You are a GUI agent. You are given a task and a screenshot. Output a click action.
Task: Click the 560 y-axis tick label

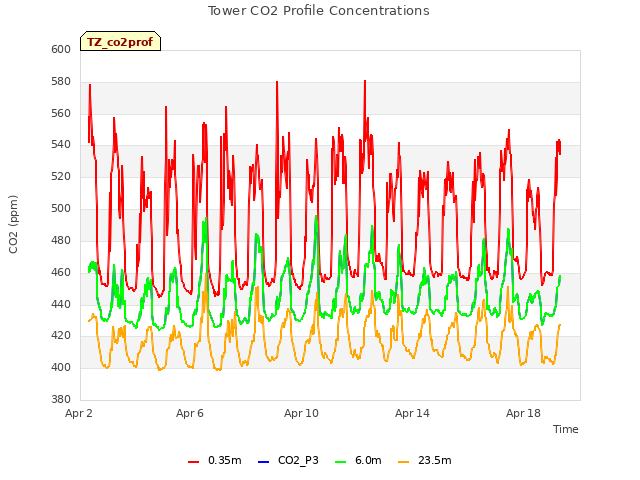(x=61, y=113)
